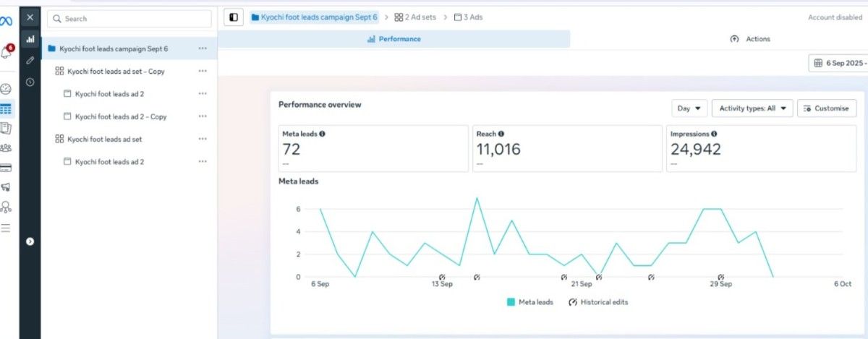Open the Billing card icon
This screenshot has height=339, width=868.
point(7,168)
